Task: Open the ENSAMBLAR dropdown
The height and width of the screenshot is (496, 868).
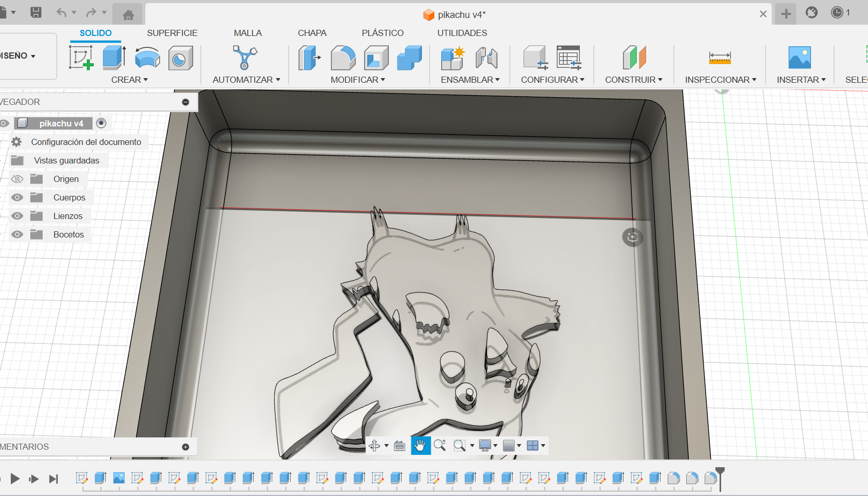Action: click(x=470, y=80)
